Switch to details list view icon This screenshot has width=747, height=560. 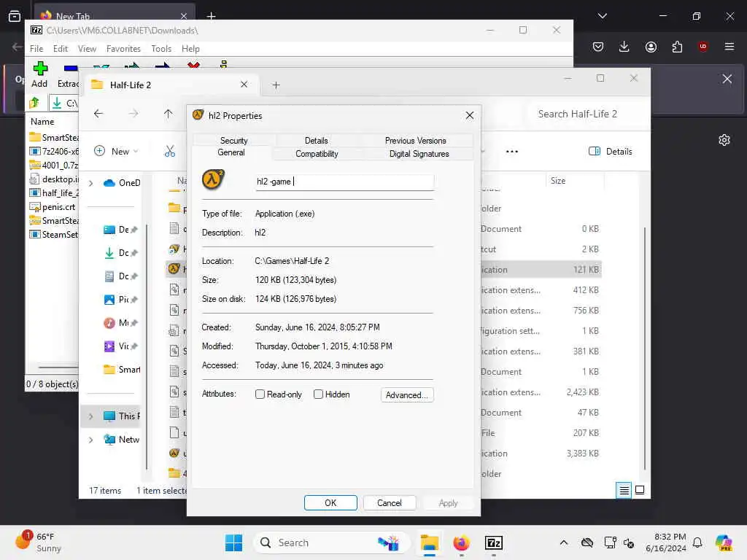click(624, 490)
